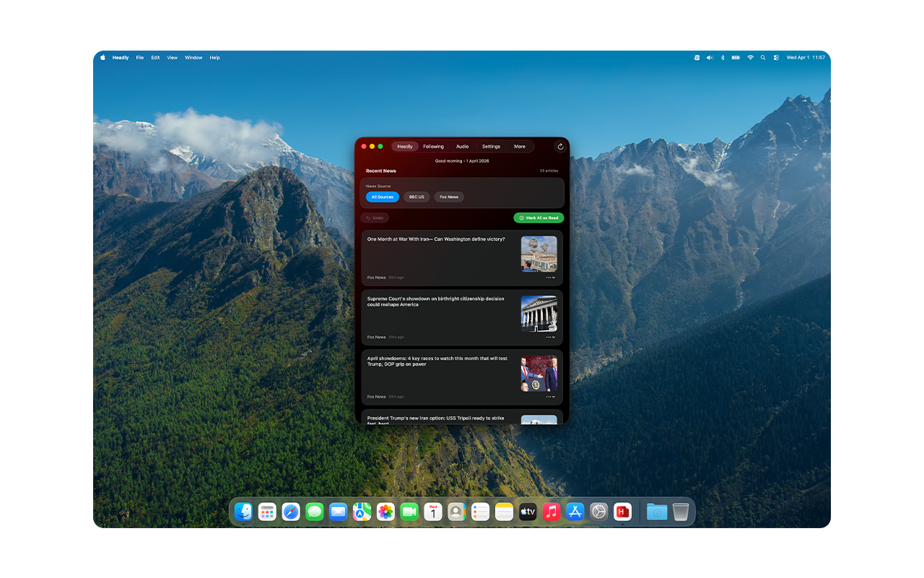Click the Supreme Court building thumbnail
Image resolution: width=924 pixels, height=578 pixels.
(539, 314)
